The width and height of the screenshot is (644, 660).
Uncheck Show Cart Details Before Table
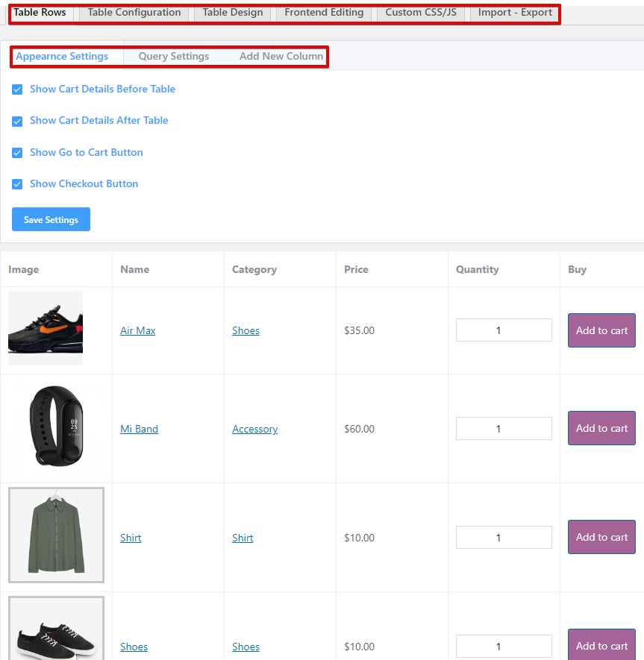tap(17, 89)
